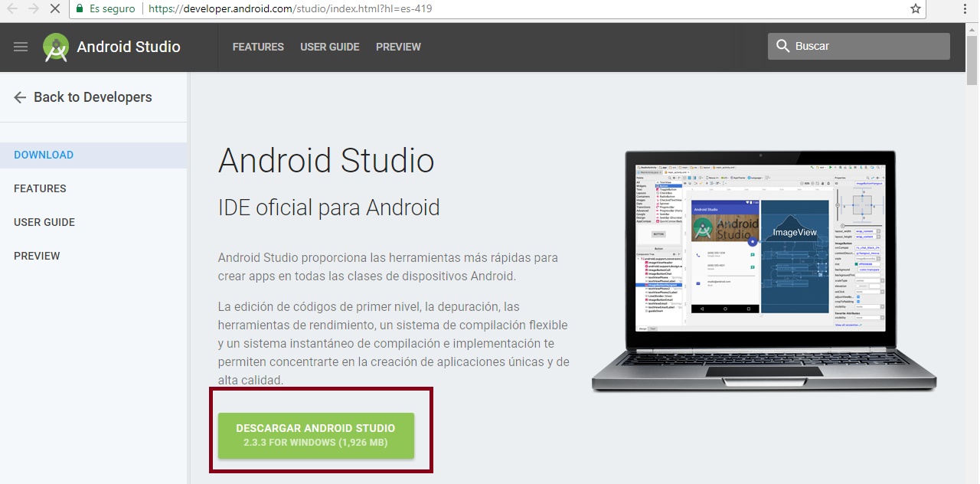Stop page loading with the X icon
This screenshot has height=484, width=980.
[54, 8]
